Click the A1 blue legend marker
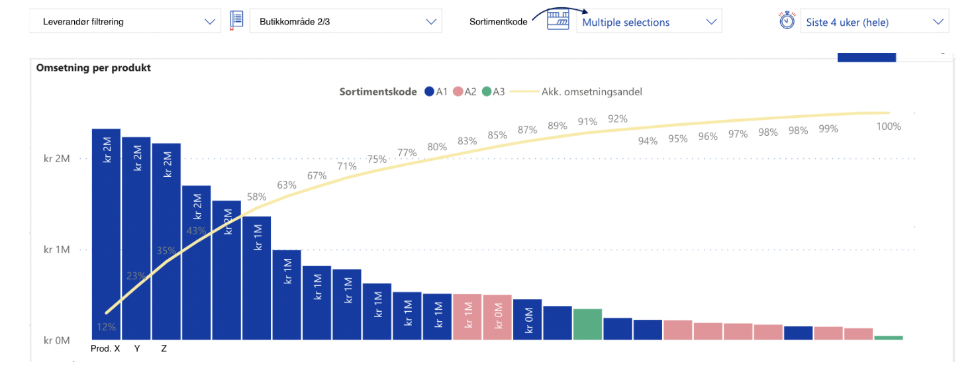980x380 pixels. [x=429, y=91]
